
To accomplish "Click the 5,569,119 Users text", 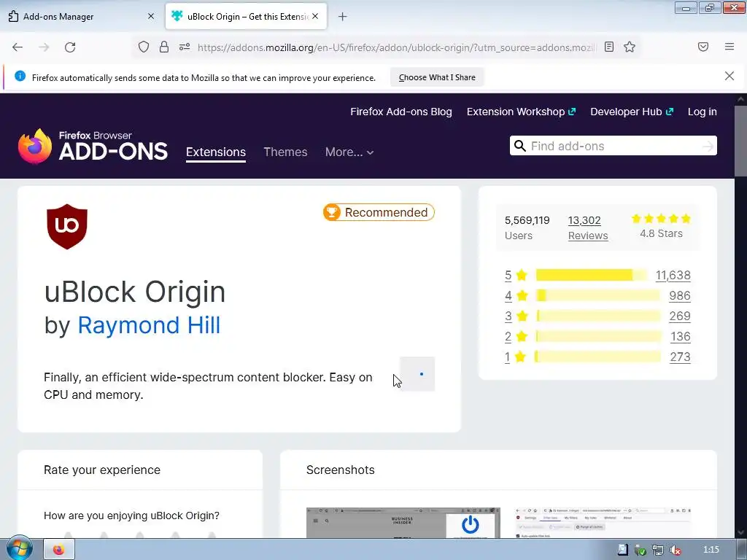I will point(527,227).
